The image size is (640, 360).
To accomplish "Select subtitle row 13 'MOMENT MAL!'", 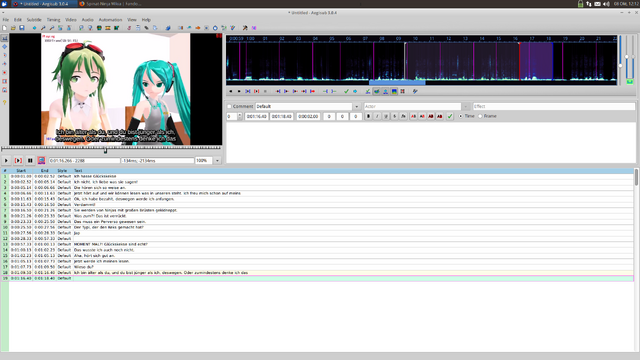I will tap(317, 244).
